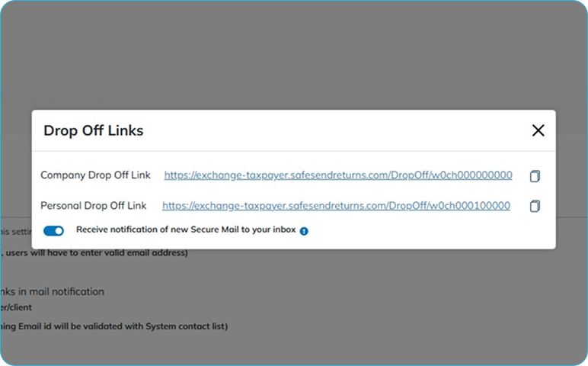Click the "Personal Drop Off Link" label

94,206
